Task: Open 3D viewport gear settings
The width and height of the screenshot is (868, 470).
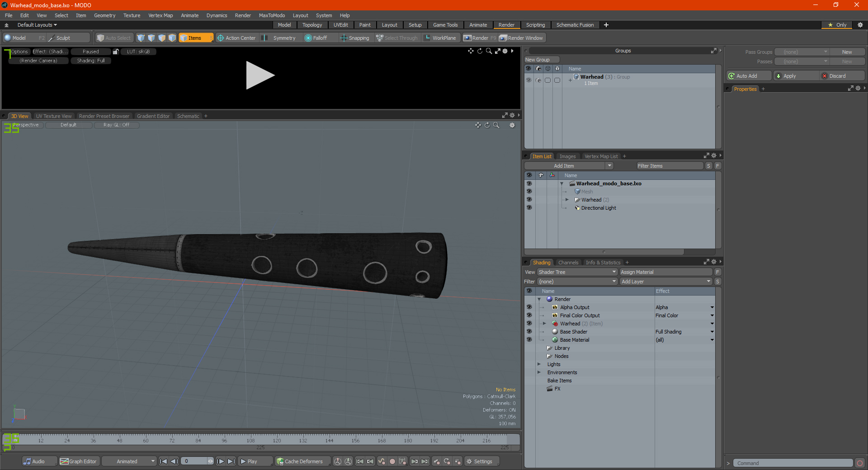Action: (x=512, y=125)
